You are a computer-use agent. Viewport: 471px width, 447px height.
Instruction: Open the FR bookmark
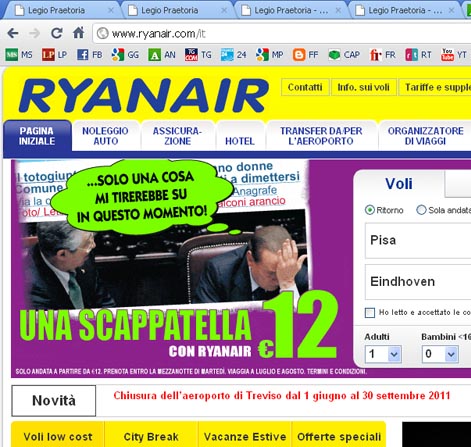tap(382, 55)
